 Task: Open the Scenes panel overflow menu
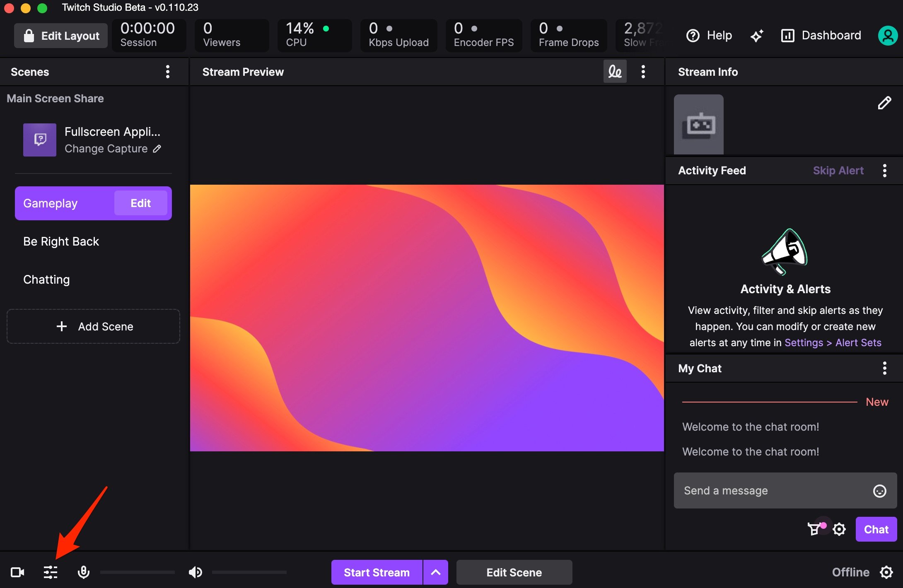tap(168, 71)
